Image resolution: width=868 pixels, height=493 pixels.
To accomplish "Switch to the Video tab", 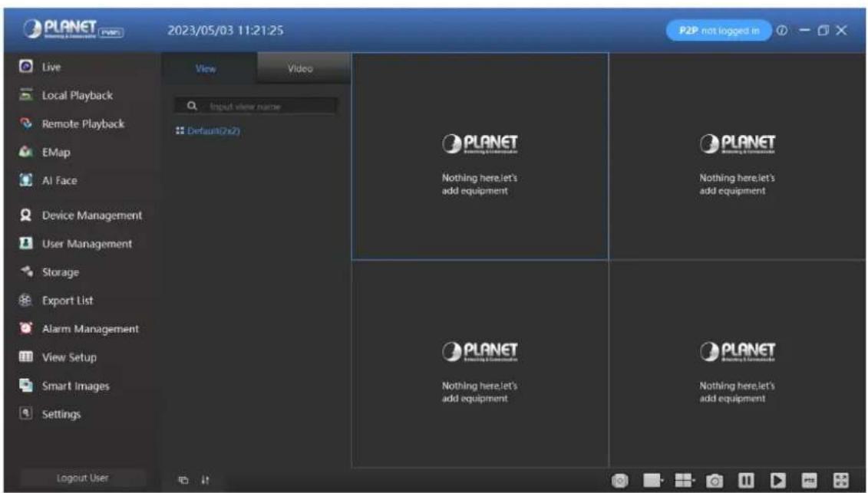I will coord(304,68).
